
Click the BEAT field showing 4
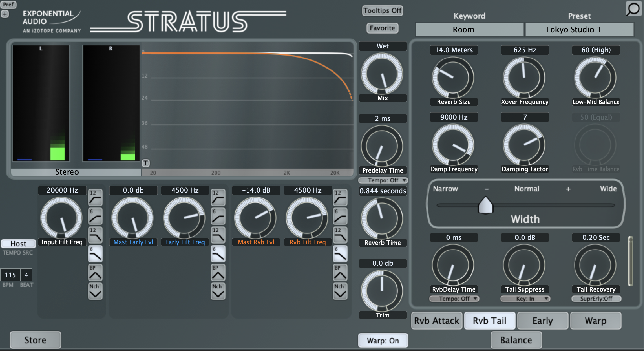[x=26, y=275]
